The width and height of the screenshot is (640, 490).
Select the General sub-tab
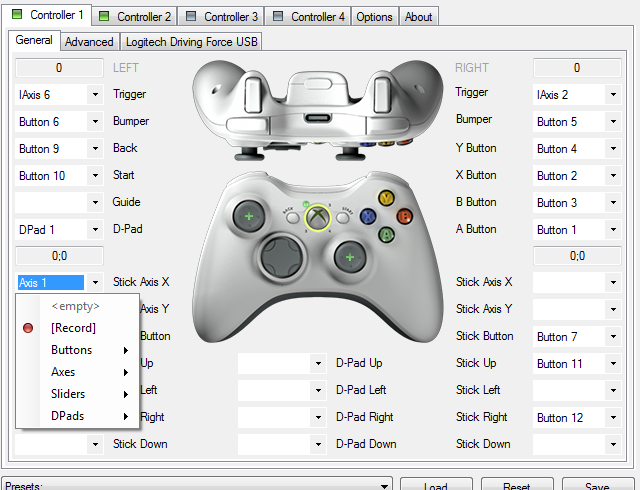point(34,40)
